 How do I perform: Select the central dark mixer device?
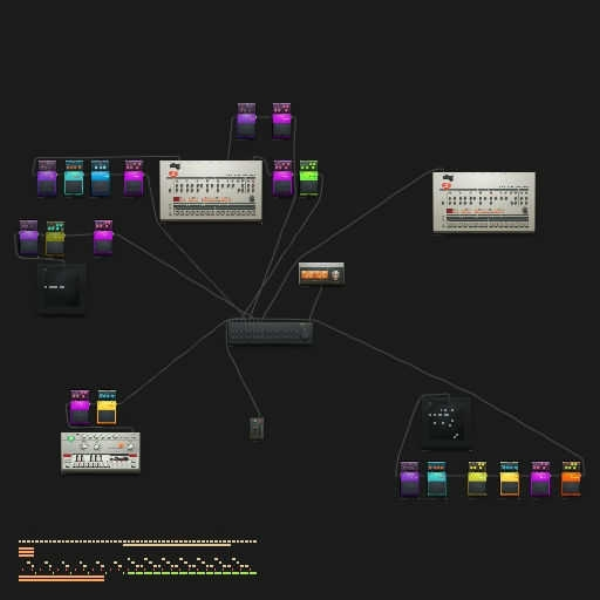(271, 332)
